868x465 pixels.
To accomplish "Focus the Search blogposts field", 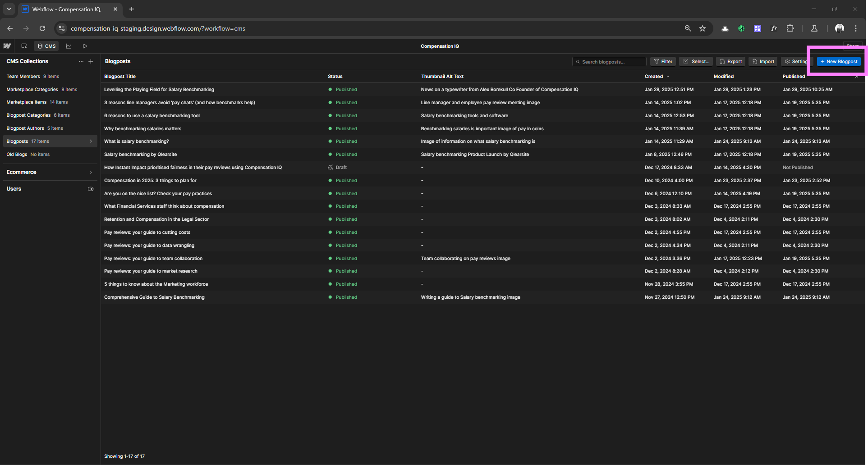I will (x=609, y=62).
